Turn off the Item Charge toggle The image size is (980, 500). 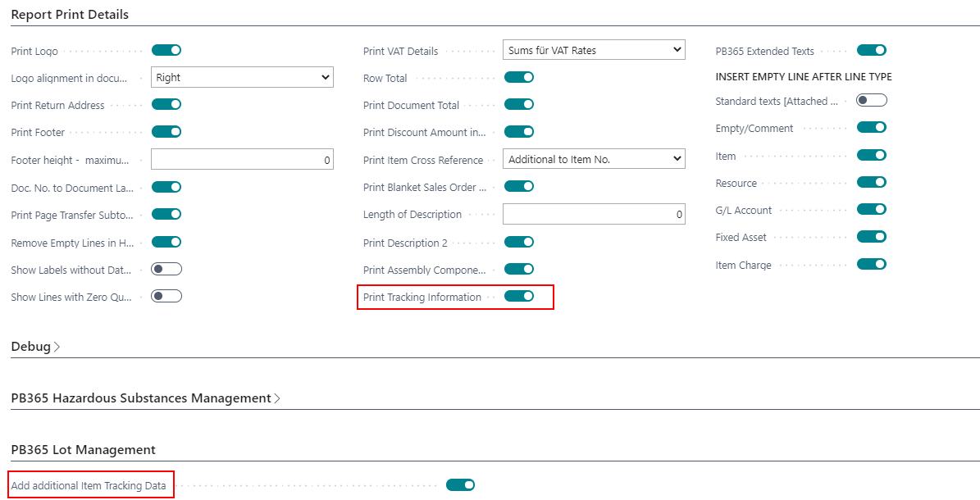tap(871, 264)
